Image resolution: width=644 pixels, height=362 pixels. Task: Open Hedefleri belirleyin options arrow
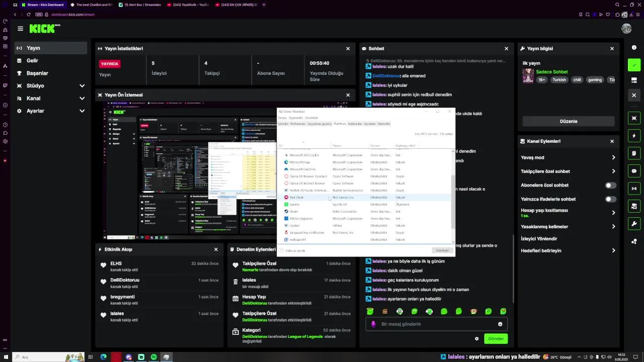[613, 251]
